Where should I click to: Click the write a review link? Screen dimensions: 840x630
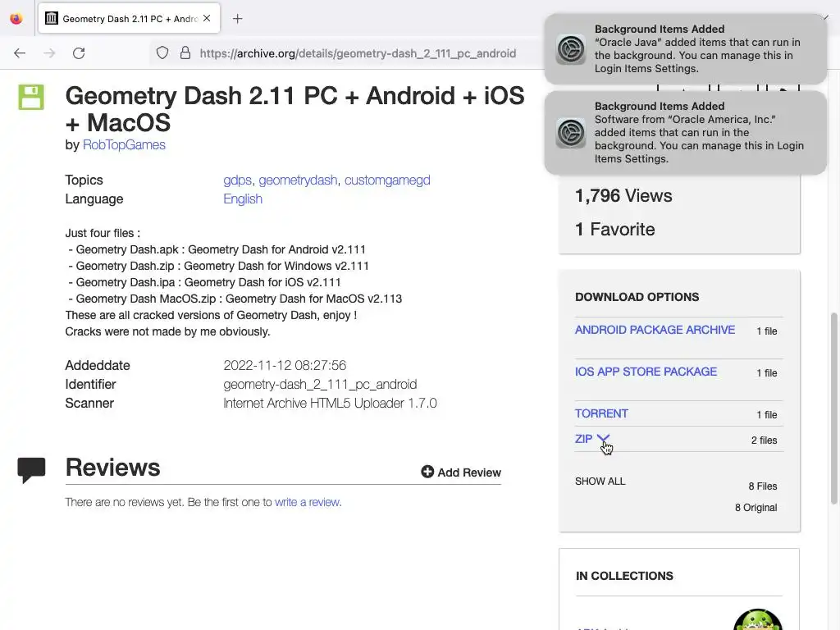click(308, 502)
